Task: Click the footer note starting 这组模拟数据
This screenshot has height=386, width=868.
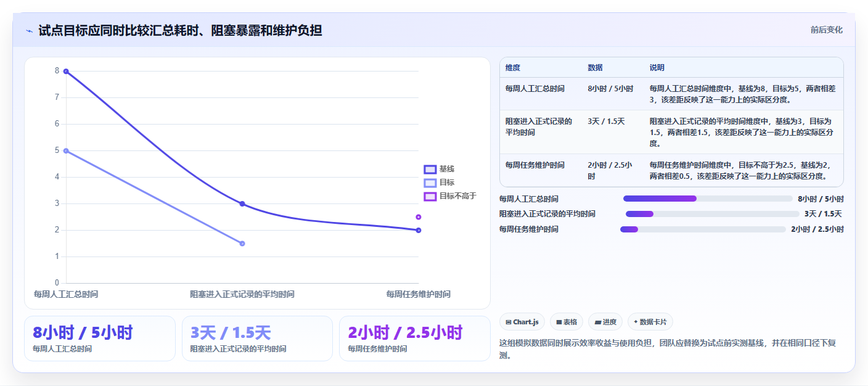Action: [x=668, y=349]
